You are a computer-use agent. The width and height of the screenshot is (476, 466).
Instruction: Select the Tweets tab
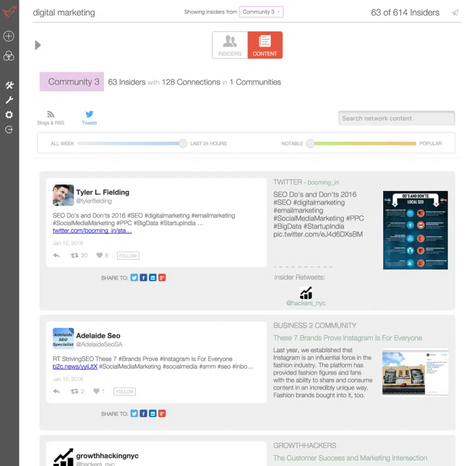coord(89,118)
